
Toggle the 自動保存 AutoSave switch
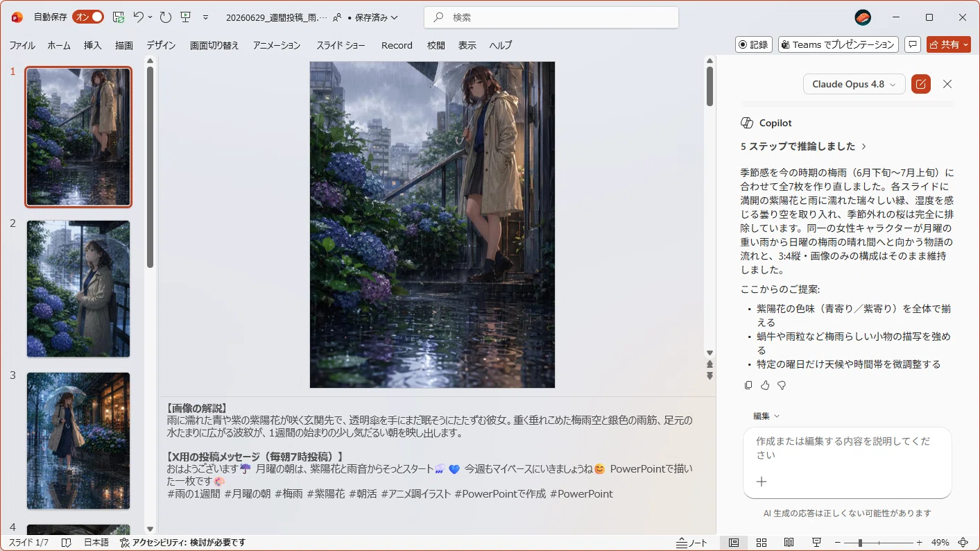tap(88, 17)
